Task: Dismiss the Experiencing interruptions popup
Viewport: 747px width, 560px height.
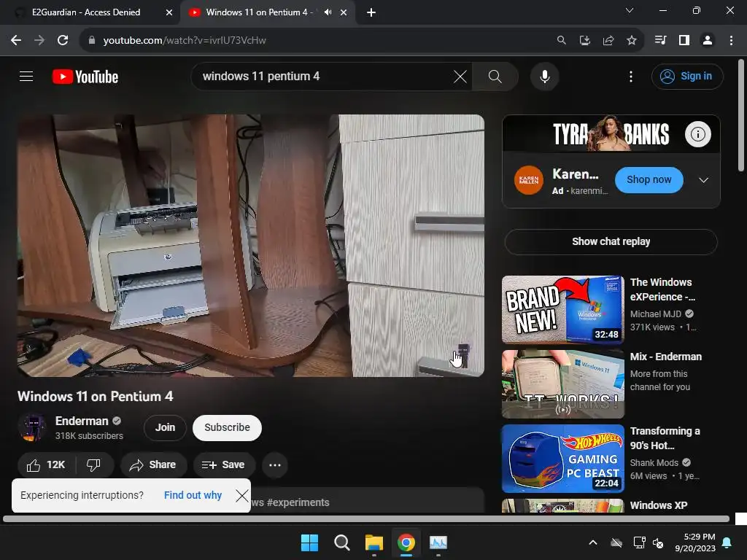Action: click(x=242, y=495)
